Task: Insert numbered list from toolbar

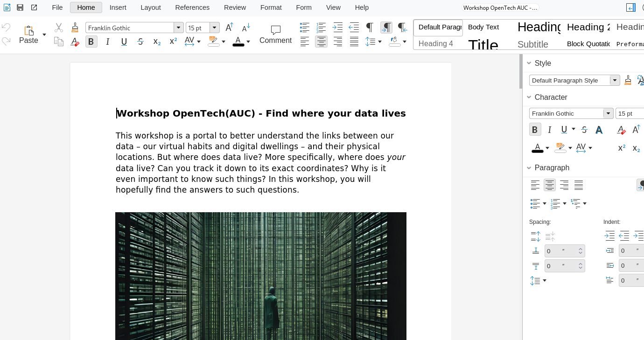Action: click(321, 28)
